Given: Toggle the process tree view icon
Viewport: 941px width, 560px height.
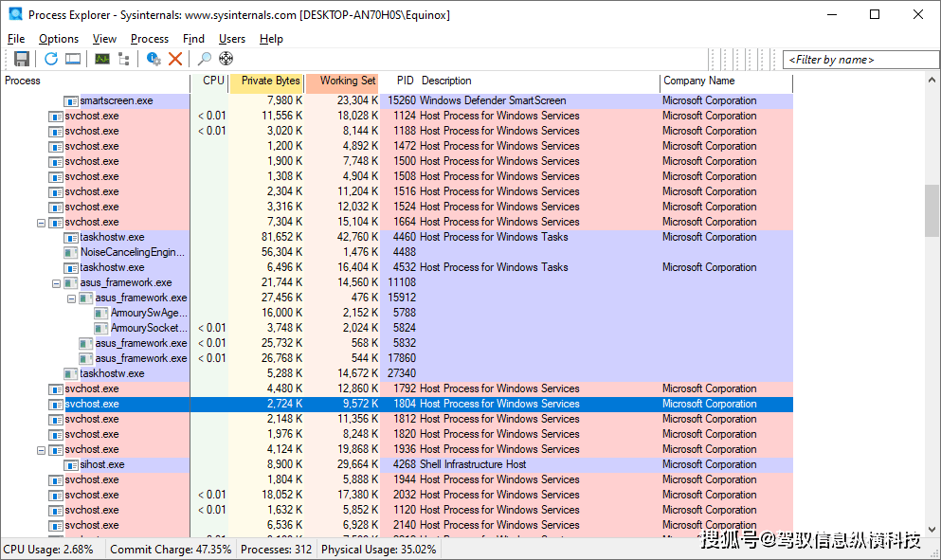Looking at the screenshot, I should click(x=124, y=59).
